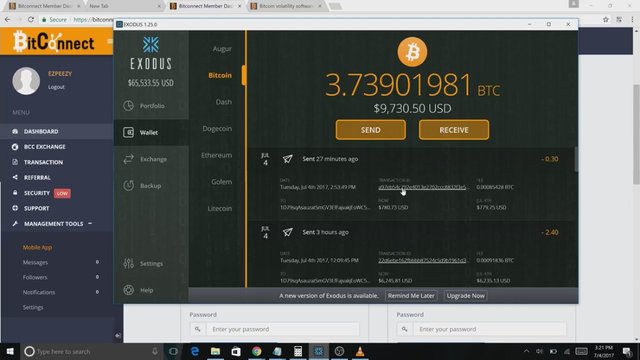Screen dimensions: 640x360
Task: Open Messages in BitConnect sidebar
Action: tap(35, 262)
